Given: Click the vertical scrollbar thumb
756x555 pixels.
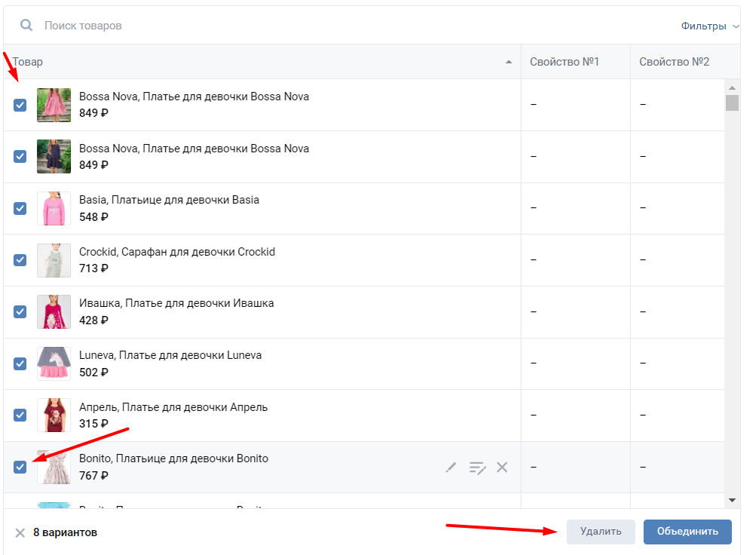Looking at the screenshot, I should (732, 103).
